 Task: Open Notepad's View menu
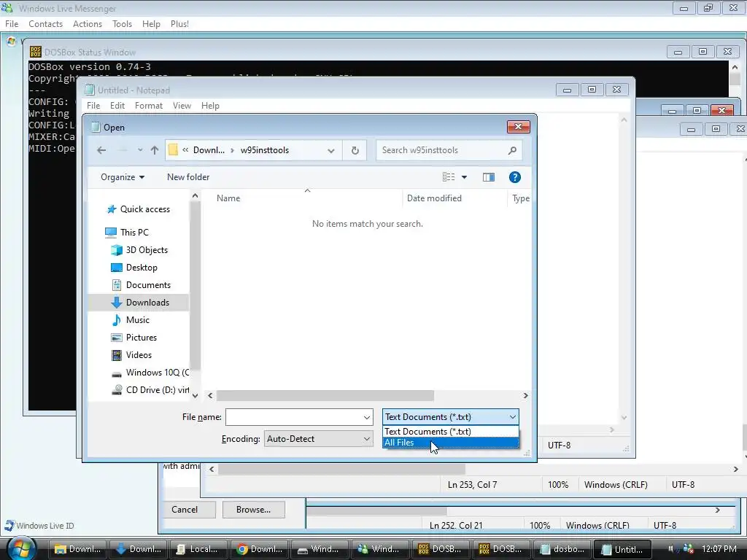(182, 106)
